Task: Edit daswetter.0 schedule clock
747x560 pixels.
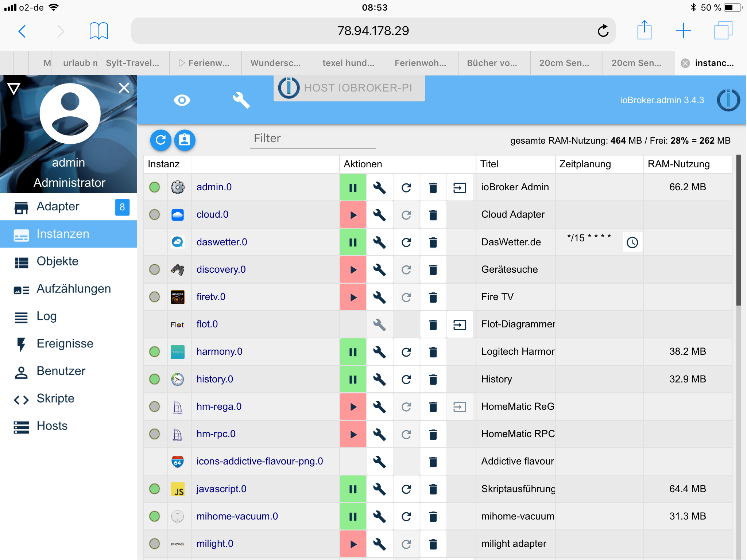Action: (632, 242)
